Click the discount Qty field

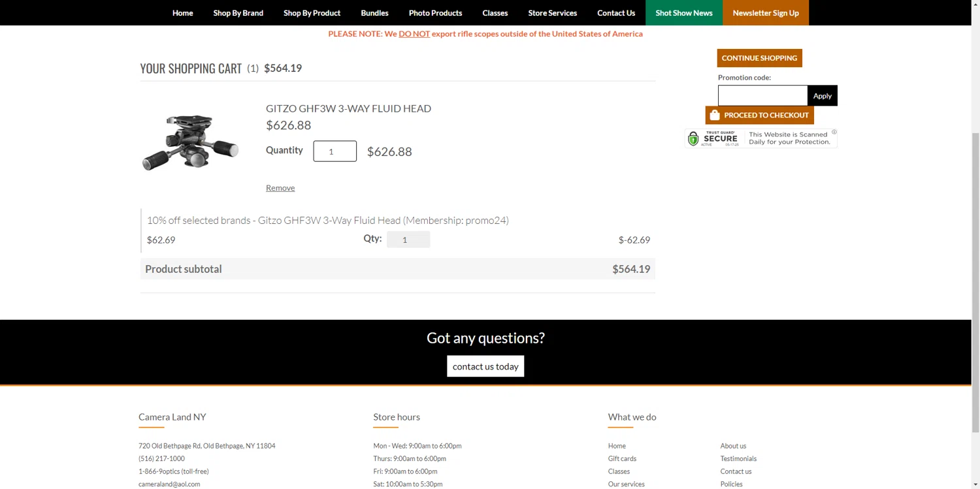point(408,240)
